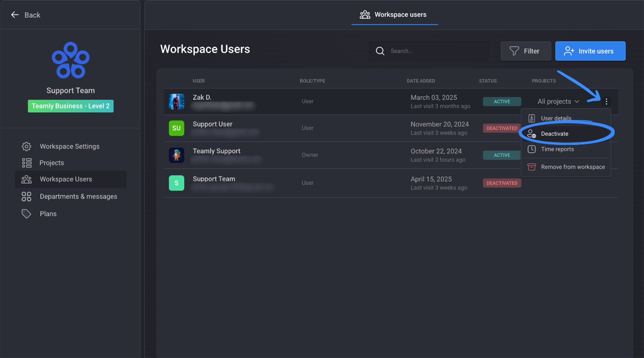Click the Plans tag icon
The height and width of the screenshot is (358, 644).
pyautogui.click(x=26, y=214)
